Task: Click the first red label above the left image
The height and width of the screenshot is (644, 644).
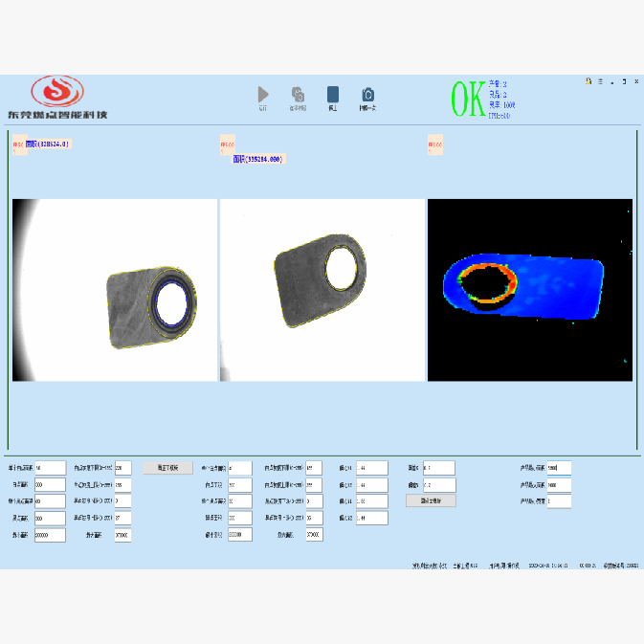Action: (17, 145)
